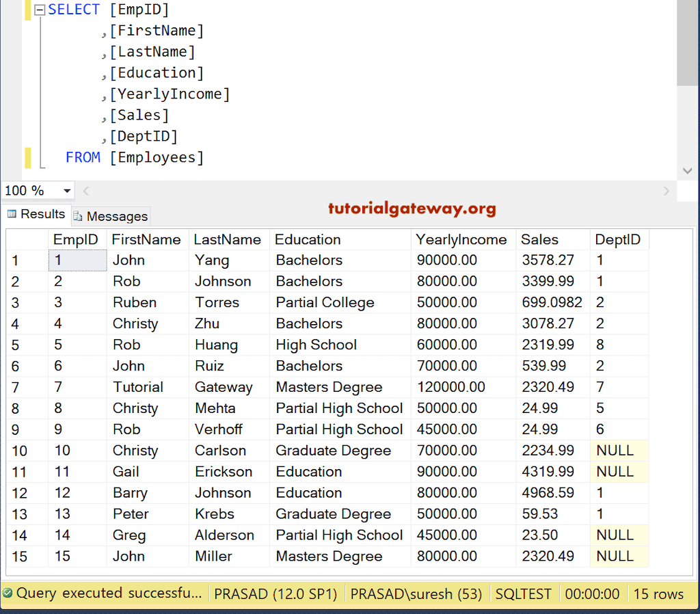Click the '699.0982' sales cell
This screenshot has width=700, height=614.
click(553, 303)
